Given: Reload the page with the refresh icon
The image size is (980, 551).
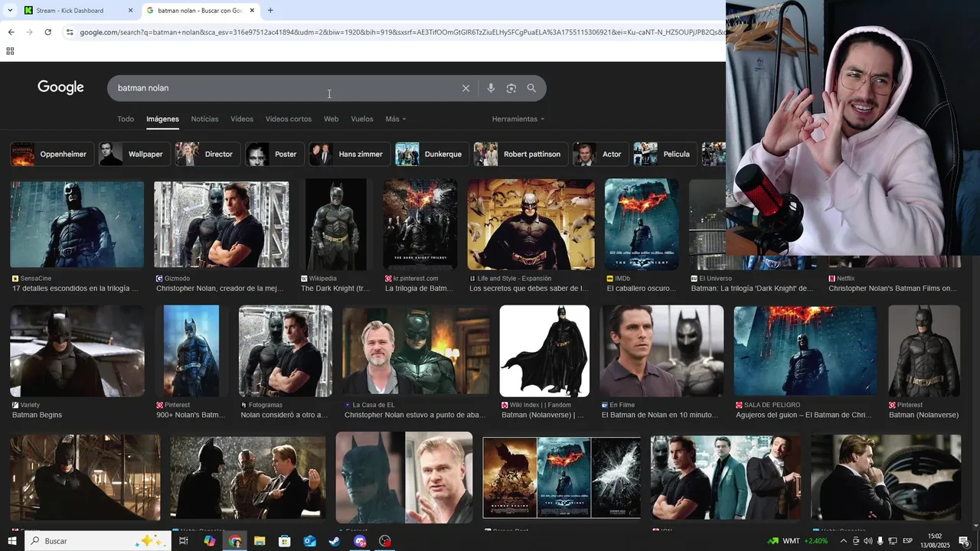Looking at the screenshot, I should pos(47,32).
